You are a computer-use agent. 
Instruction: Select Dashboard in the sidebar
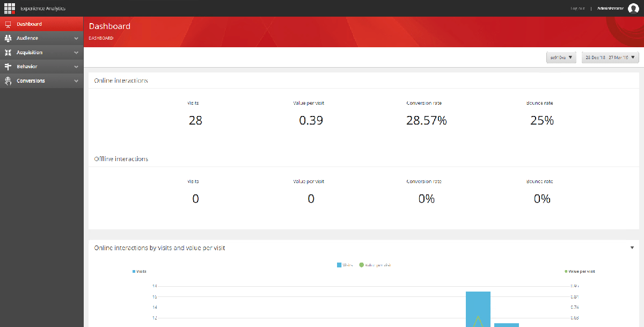coord(42,24)
